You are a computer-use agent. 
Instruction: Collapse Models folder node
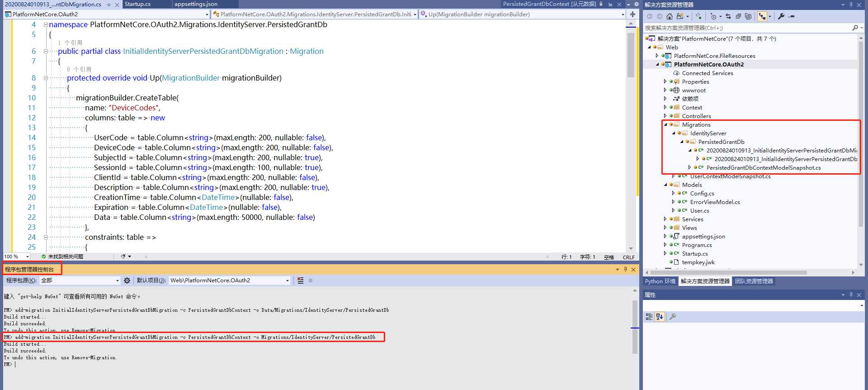(665, 185)
